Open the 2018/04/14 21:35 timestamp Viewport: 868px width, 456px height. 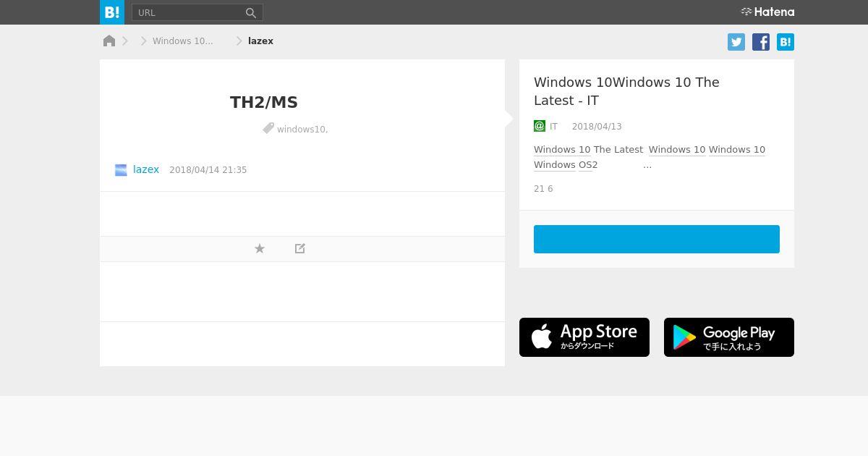(x=208, y=170)
